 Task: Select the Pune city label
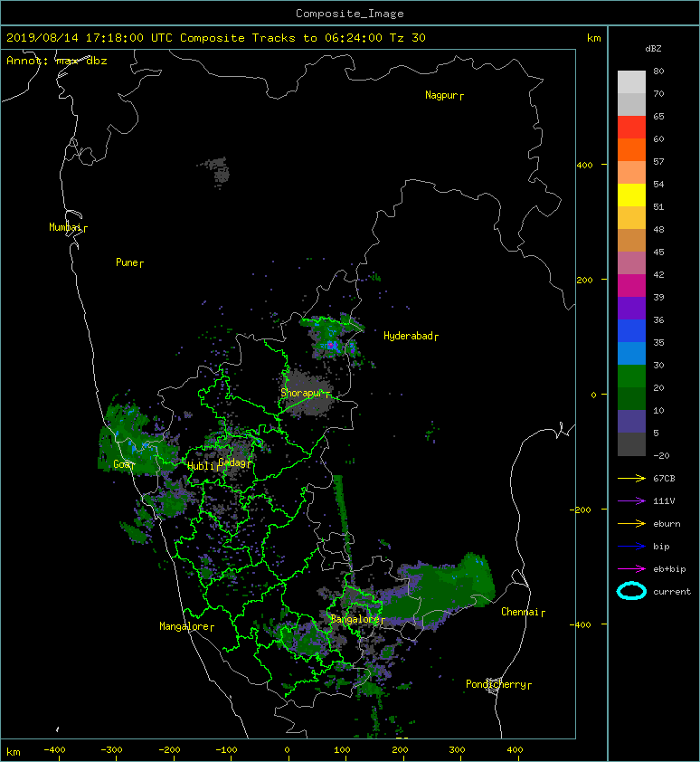click(x=127, y=262)
